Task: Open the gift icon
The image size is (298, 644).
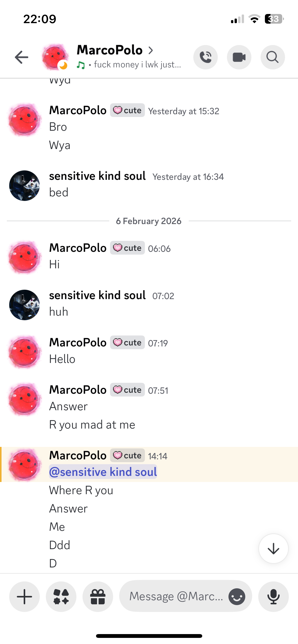Action: (98, 596)
